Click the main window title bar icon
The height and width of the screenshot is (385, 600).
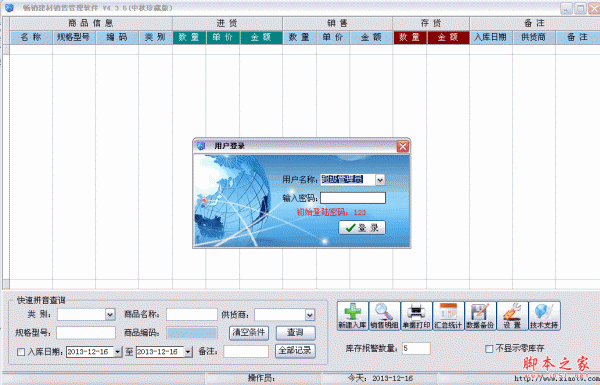tap(9, 8)
